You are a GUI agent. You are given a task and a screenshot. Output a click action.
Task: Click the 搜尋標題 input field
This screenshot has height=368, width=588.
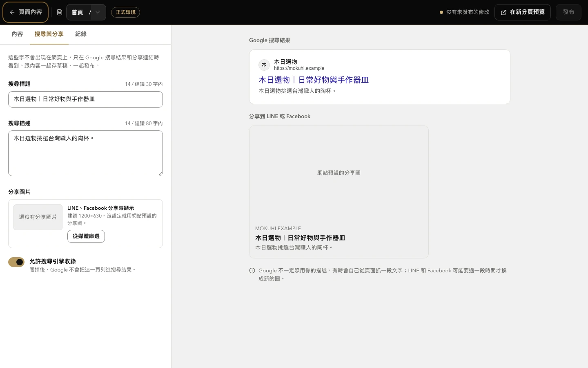[x=85, y=99]
